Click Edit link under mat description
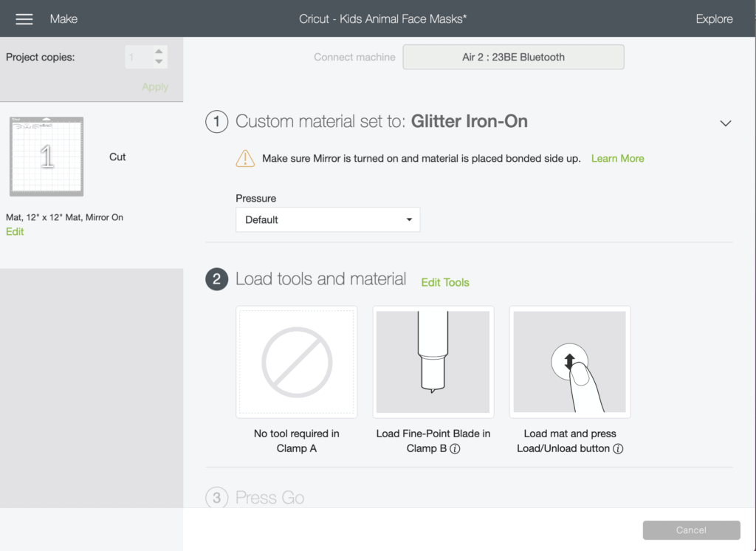Image resolution: width=756 pixels, height=551 pixels. coord(15,232)
